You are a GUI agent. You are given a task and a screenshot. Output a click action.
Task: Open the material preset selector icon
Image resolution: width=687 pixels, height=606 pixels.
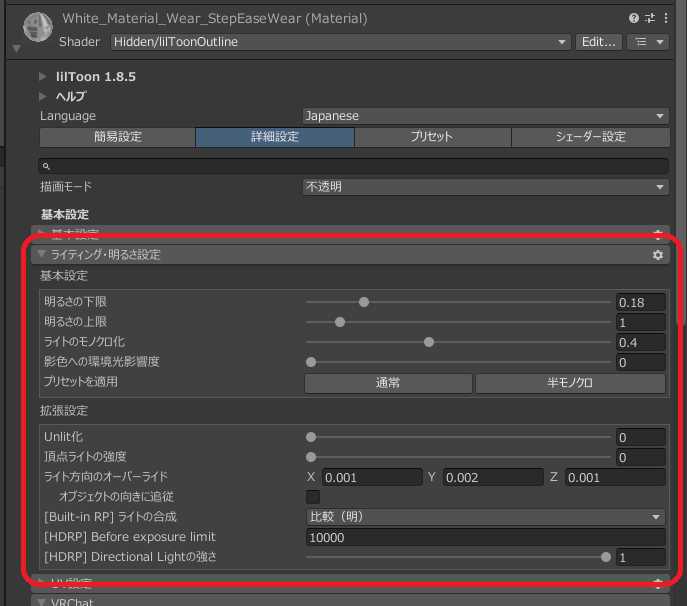650,18
